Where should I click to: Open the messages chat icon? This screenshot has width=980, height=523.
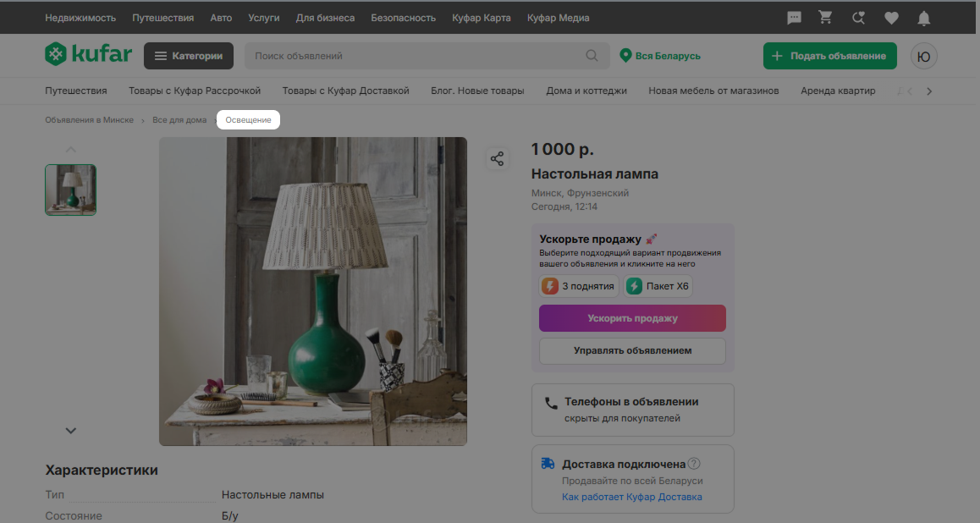[x=794, y=18]
